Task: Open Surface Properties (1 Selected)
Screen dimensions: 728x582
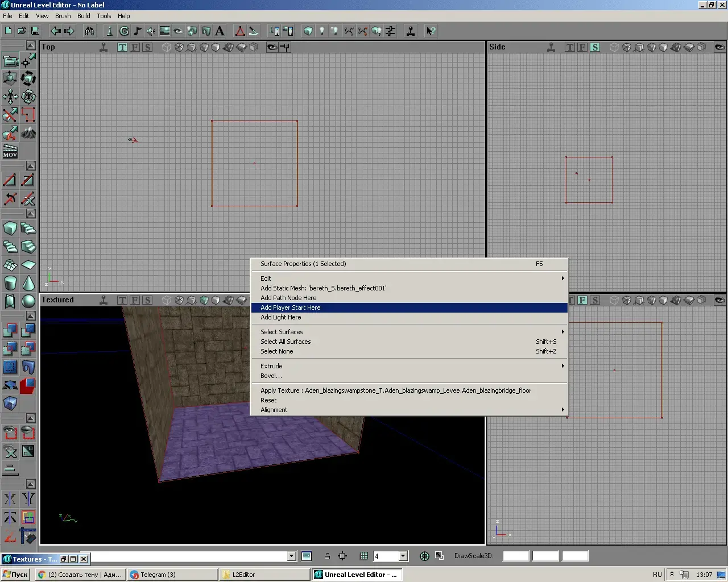Action: (409, 264)
